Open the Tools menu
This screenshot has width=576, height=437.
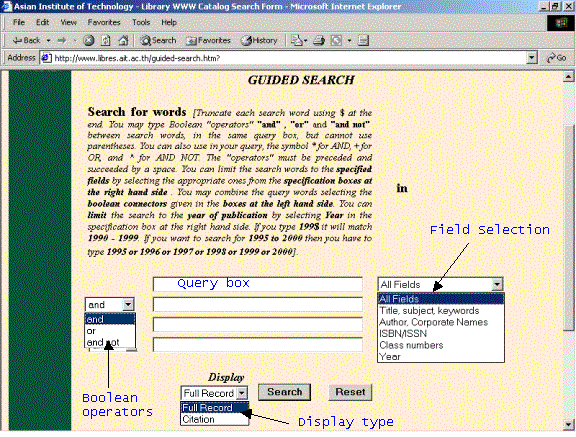coord(141,22)
